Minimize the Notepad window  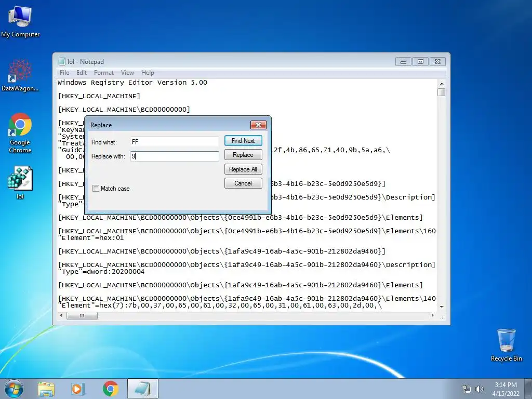click(x=403, y=62)
